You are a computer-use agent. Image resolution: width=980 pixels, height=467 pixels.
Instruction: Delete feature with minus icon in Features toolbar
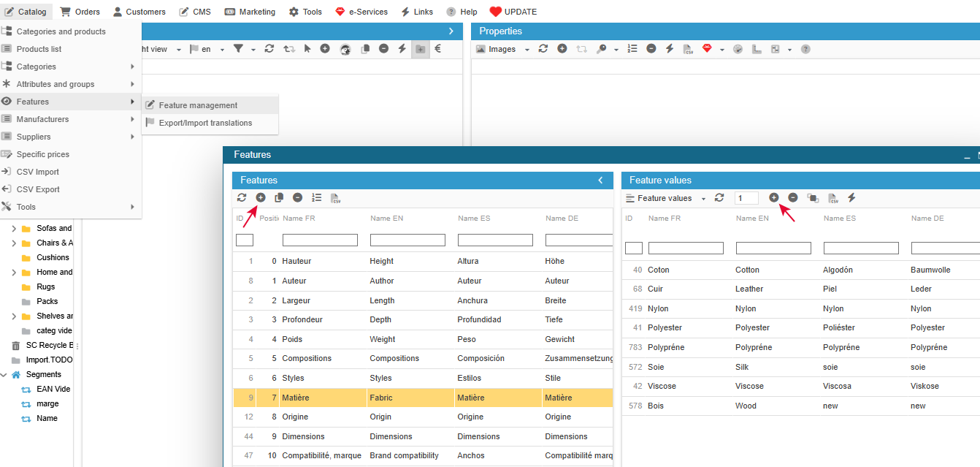pyautogui.click(x=297, y=197)
